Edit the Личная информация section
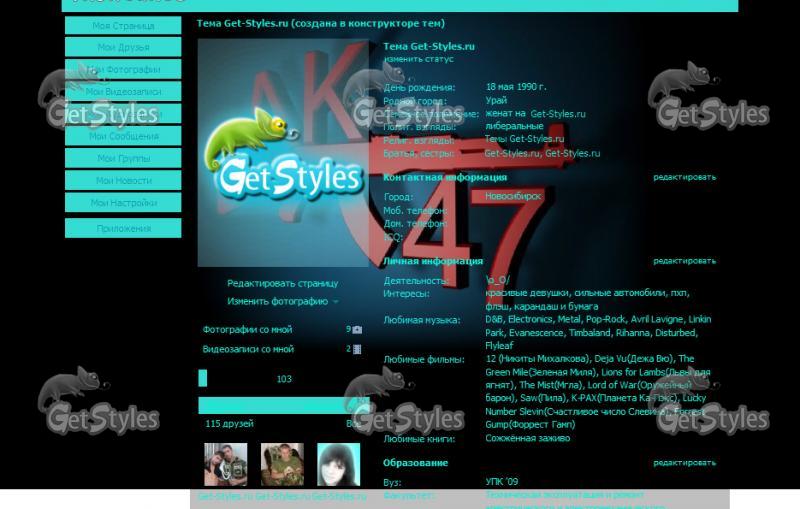This screenshot has height=509, width=800. 684,261
